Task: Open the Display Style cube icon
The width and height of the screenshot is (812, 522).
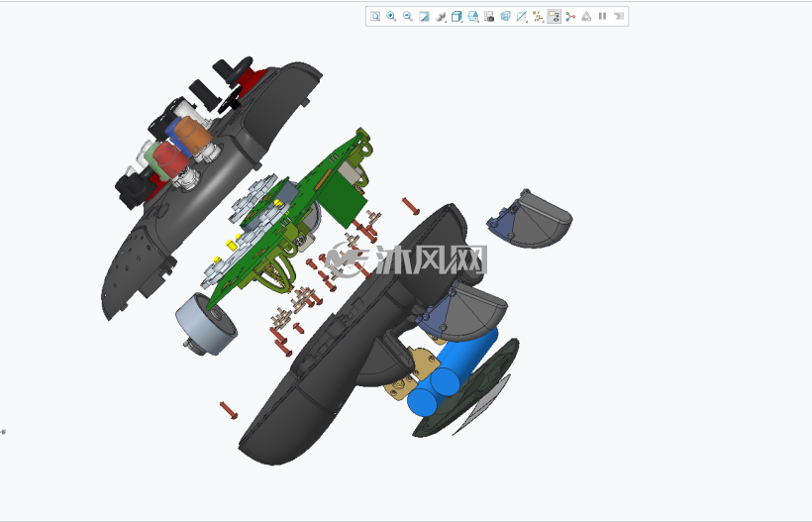Action: [457, 17]
